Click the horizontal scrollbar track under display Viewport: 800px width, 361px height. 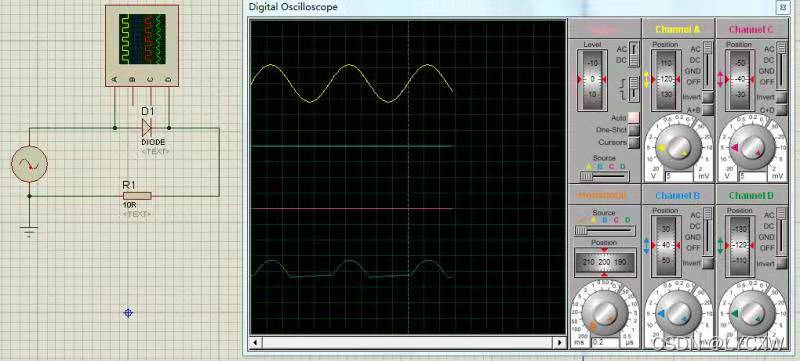[x=408, y=343]
